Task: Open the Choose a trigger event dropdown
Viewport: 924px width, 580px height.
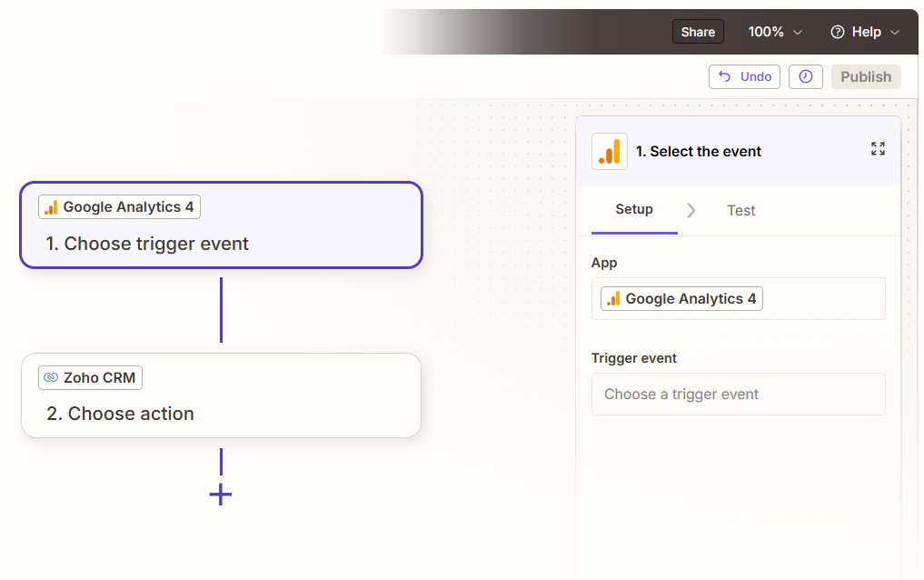Action: point(739,395)
